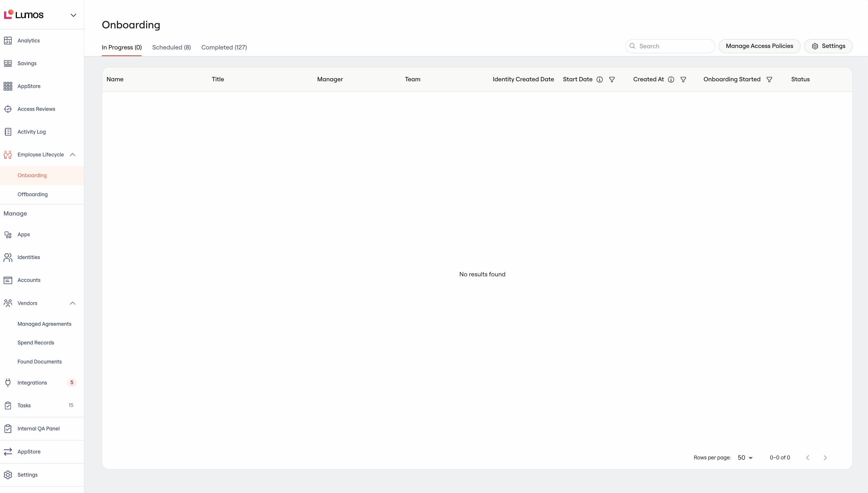
Task: Go to previous page arrow
Action: 808,458
